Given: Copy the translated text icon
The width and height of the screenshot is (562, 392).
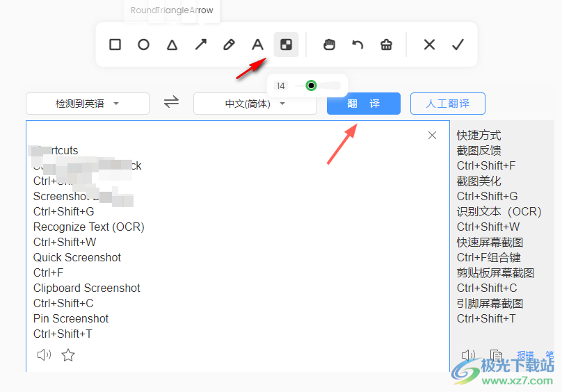Looking at the screenshot, I should (x=497, y=355).
